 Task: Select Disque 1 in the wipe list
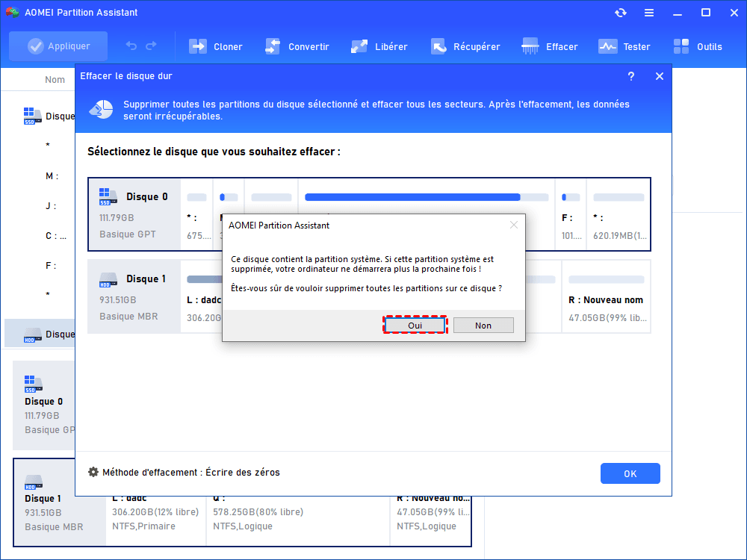(134, 296)
